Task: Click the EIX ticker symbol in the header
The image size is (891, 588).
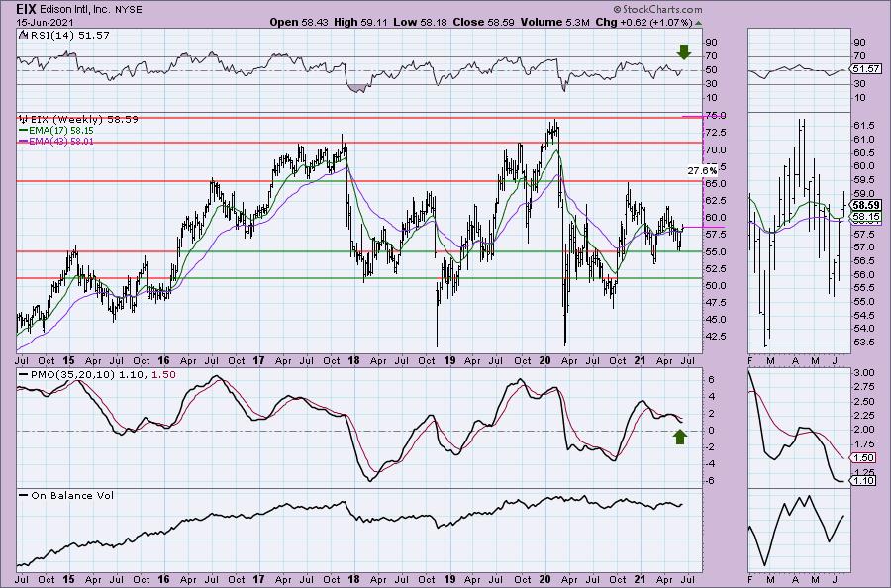Action: click(25, 9)
